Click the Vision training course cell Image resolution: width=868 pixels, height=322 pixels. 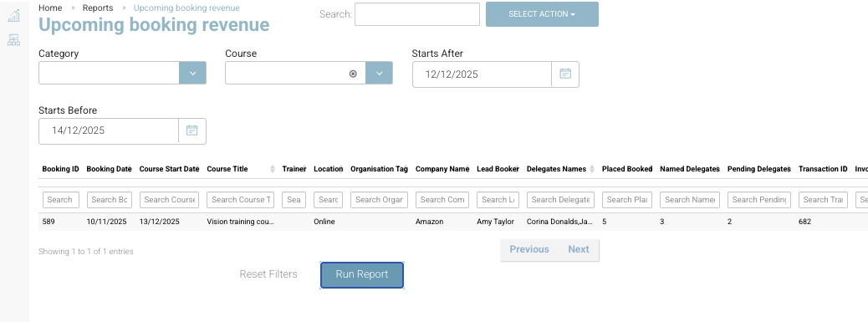pos(240,222)
